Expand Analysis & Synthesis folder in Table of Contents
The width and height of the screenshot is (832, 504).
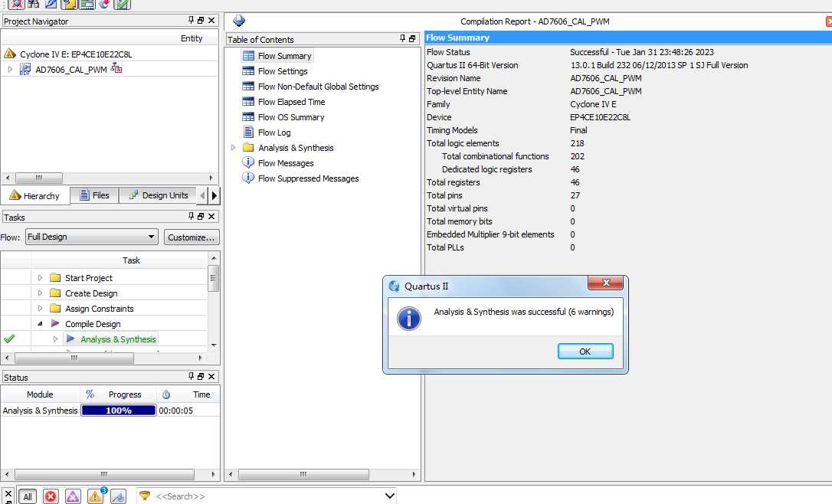coord(233,148)
